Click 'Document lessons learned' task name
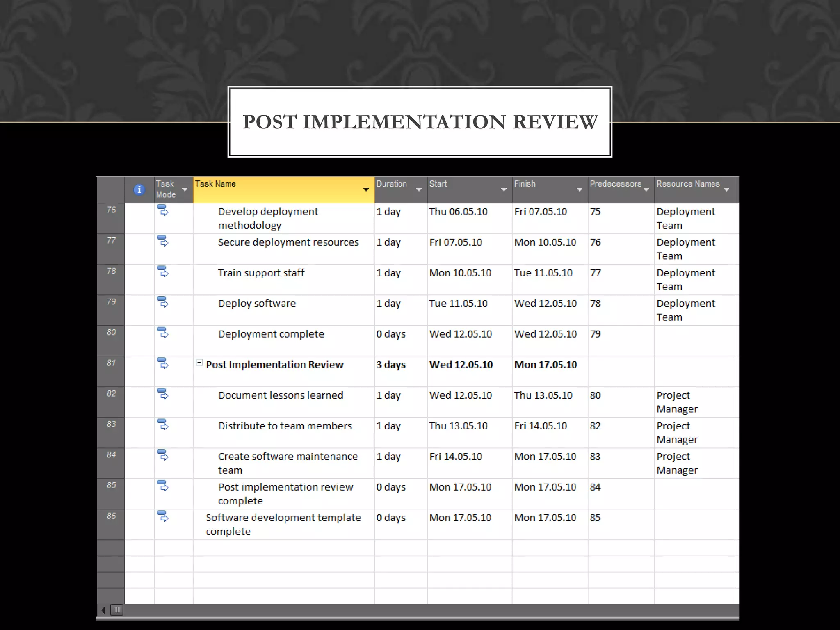Viewport: 840px width, 630px height. pos(281,395)
